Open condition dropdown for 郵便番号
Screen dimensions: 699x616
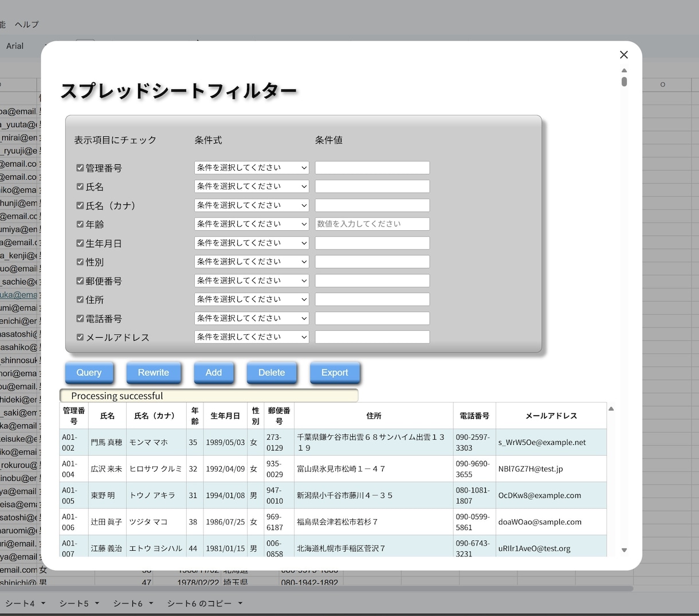[x=252, y=281]
